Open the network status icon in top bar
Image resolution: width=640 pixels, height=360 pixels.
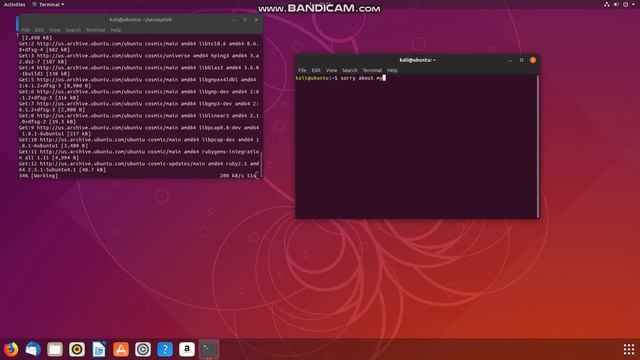point(607,4)
